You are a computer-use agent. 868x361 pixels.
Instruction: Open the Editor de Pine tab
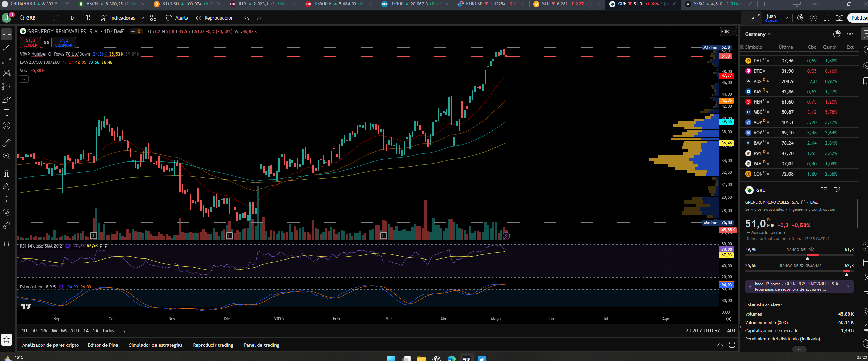click(x=103, y=345)
